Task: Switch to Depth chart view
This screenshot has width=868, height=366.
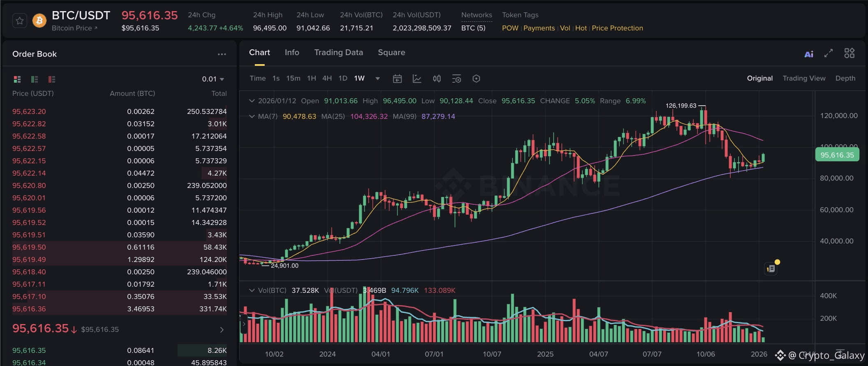Action: 845,78
